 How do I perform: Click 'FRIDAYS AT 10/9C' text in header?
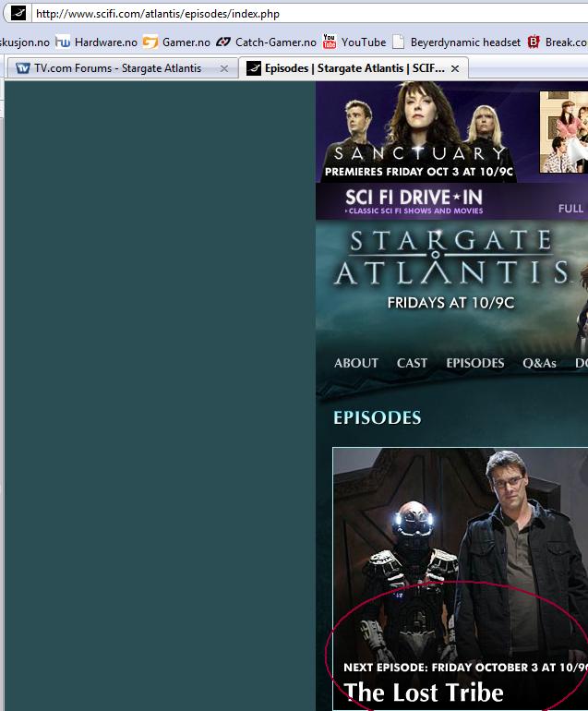pyautogui.click(x=450, y=303)
